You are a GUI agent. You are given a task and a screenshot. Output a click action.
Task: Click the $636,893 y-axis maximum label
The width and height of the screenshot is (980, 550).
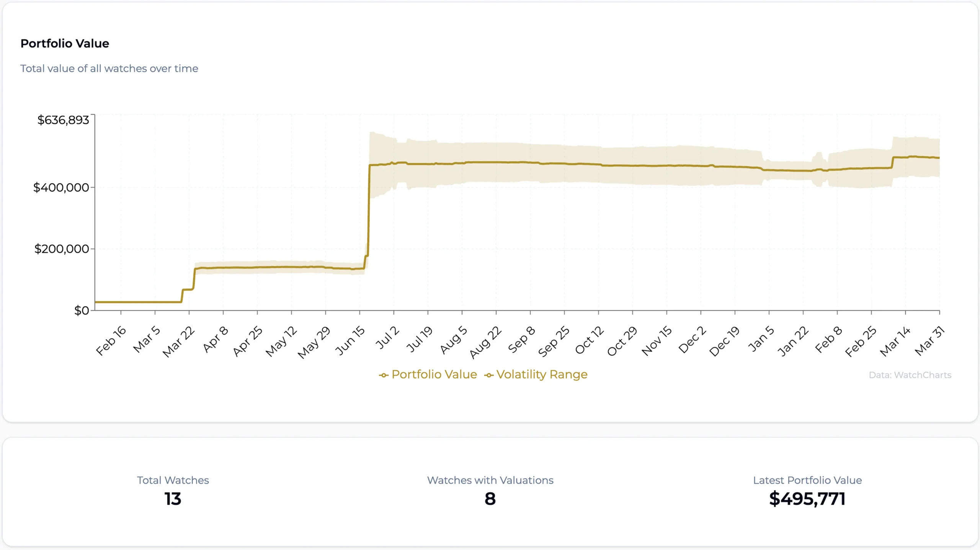(x=63, y=120)
